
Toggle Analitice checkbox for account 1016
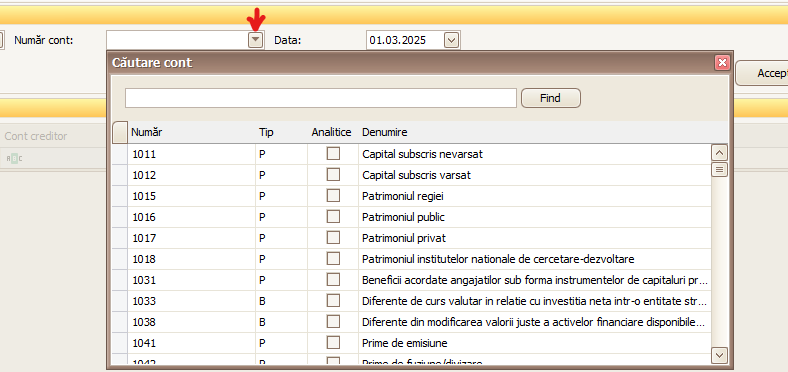[x=333, y=217]
